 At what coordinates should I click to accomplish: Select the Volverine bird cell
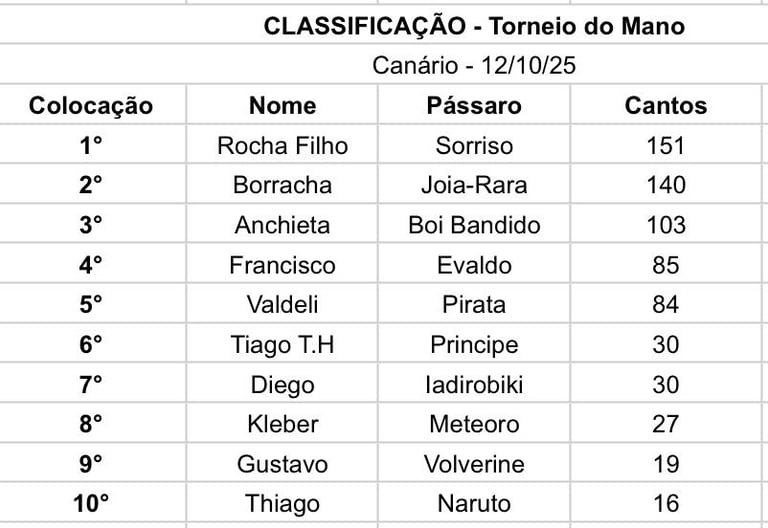[474, 464]
